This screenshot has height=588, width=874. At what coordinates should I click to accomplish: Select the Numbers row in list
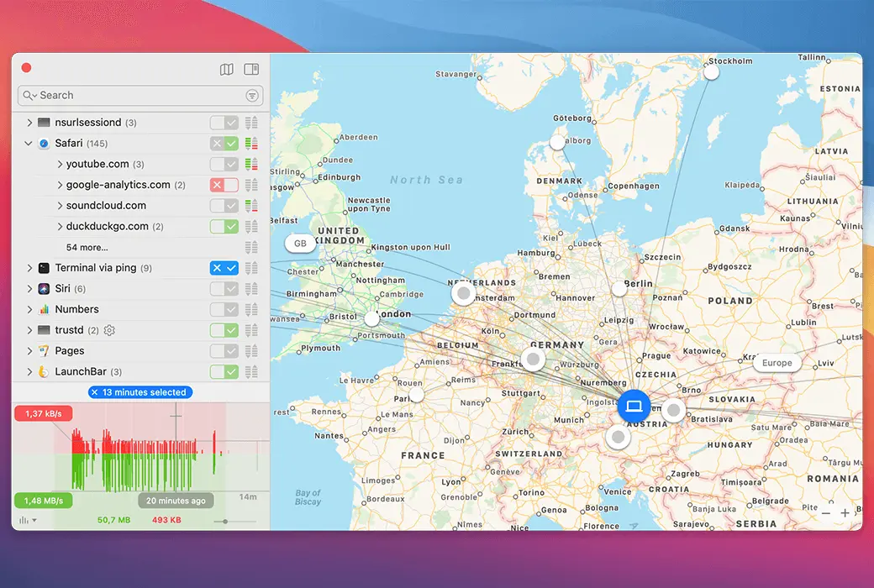coord(140,309)
